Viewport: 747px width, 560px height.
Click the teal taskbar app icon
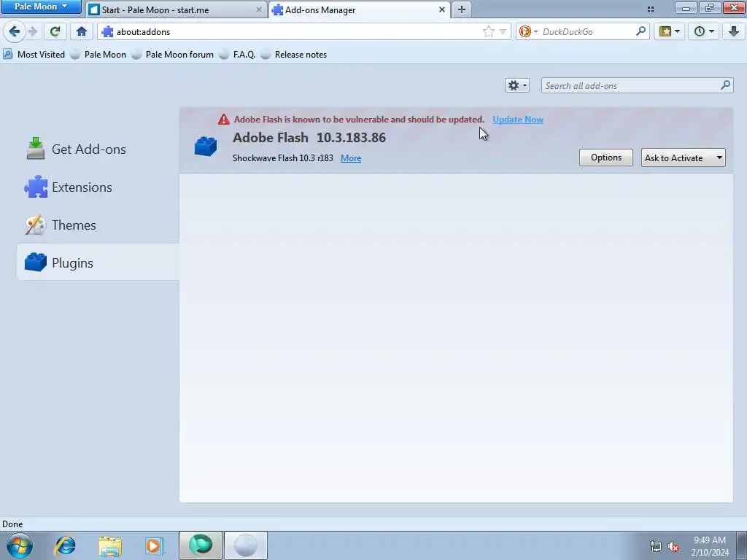201,545
